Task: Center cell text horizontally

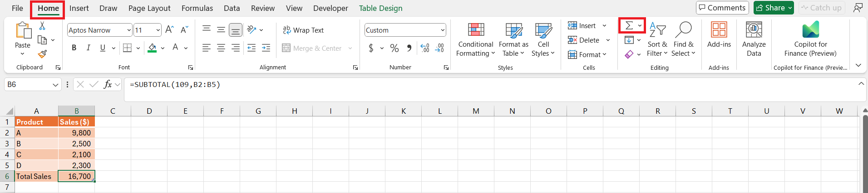Action: point(221,48)
